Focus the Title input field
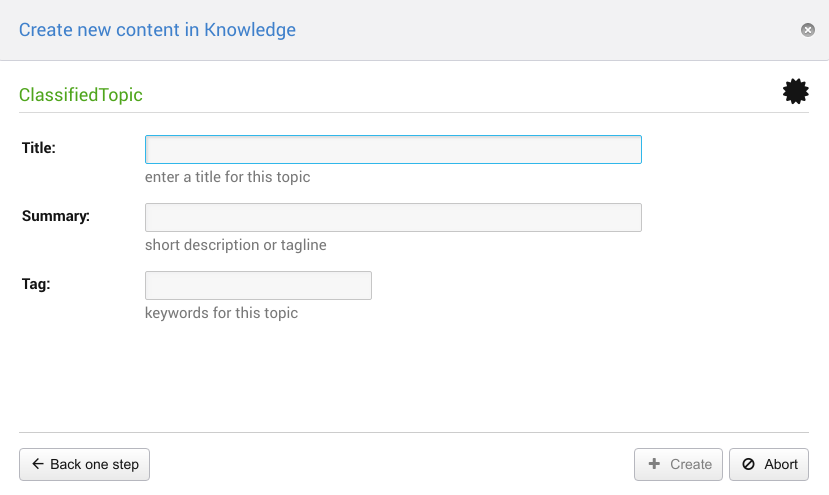 393,150
